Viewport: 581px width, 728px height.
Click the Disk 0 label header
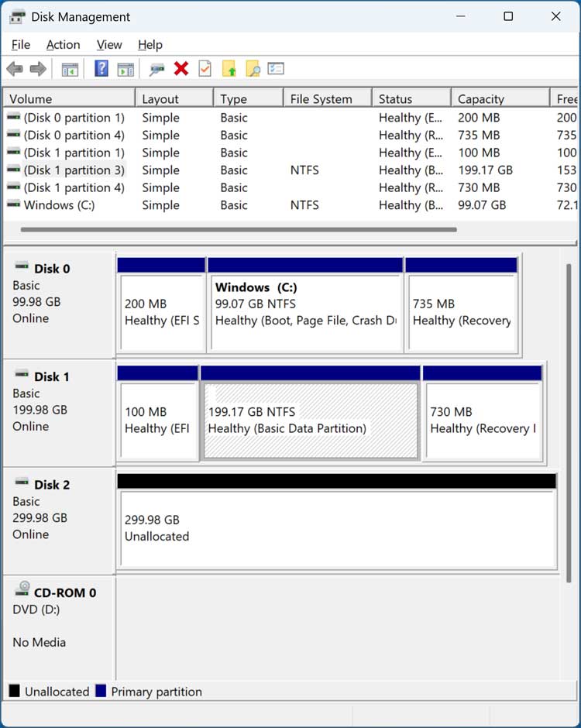coord(52,269)
